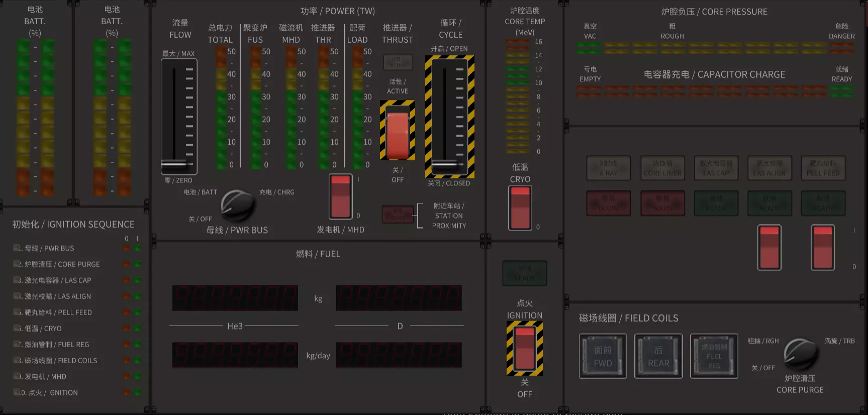Viewport: 868px width, 415px height.
Task: Select the "CRYO" ignition sequence row
Action: pos(77,329)
